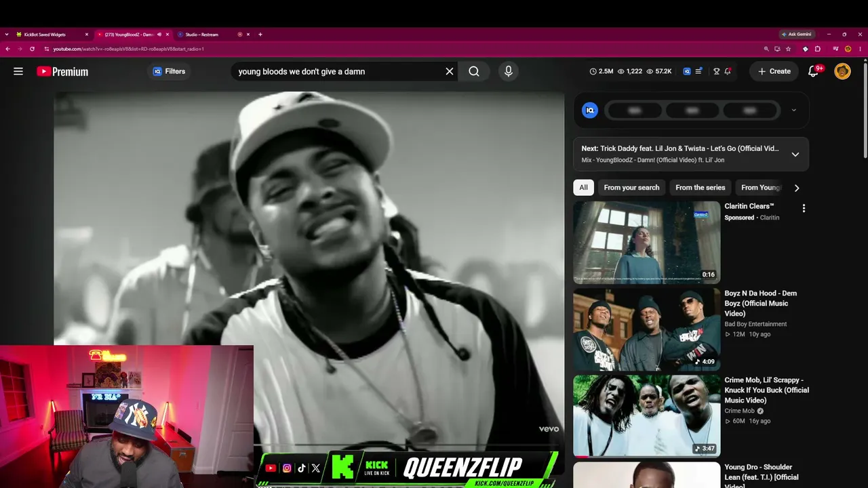The height and width of the screenshot is (488, 868).
Task: Select the 'From the series' chip
Action: tap(700, 188)
